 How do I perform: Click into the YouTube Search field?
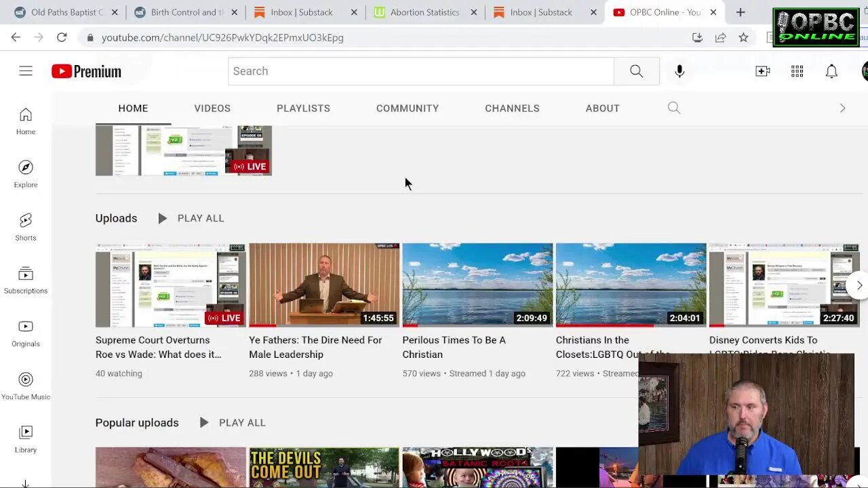coord(420,71)
